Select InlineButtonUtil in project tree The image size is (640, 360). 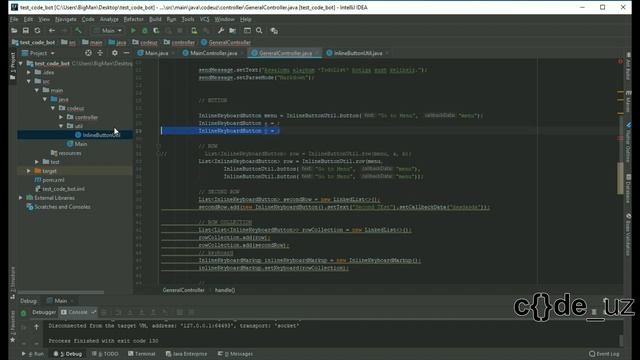pos(98,135)
